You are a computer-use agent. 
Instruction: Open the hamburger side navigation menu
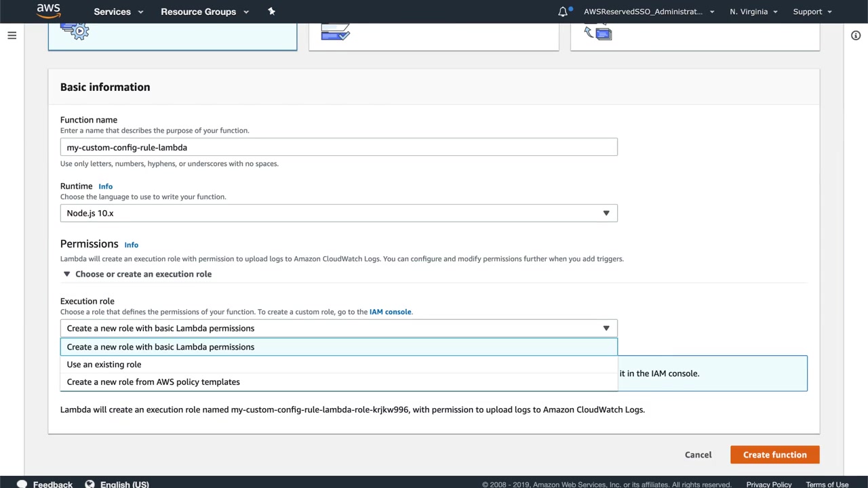coord(12,35)
